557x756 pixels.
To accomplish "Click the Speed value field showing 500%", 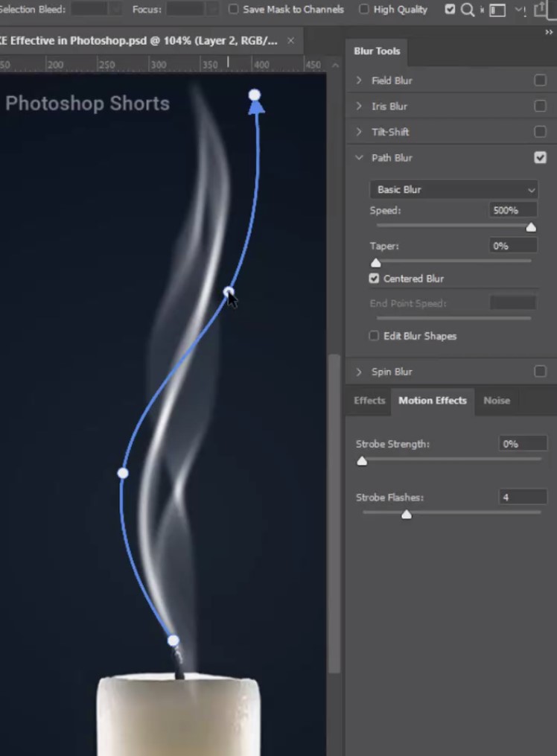I will [x=512, y=210].
